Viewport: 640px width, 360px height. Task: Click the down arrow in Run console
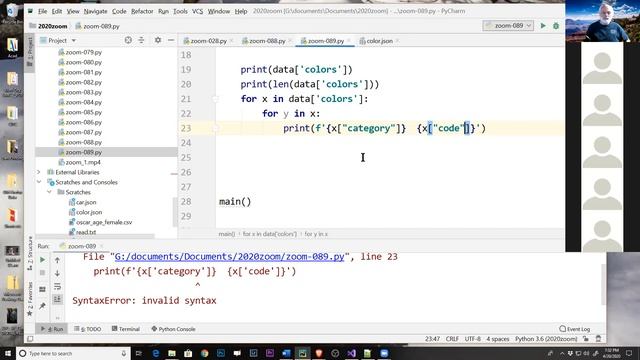point(57,273)
